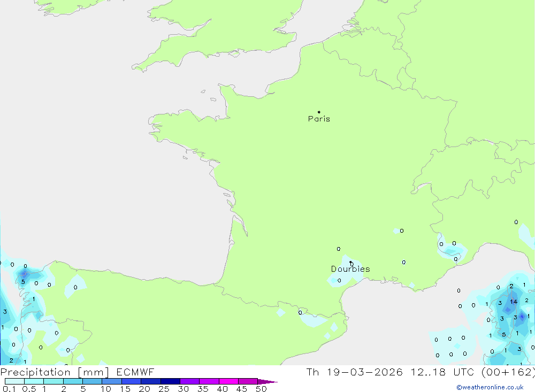Screen dimensions: 535x392
Task: Select the 30 to 35 mm purple swatch
Action: pyautogui.click(x=189, y=381)
